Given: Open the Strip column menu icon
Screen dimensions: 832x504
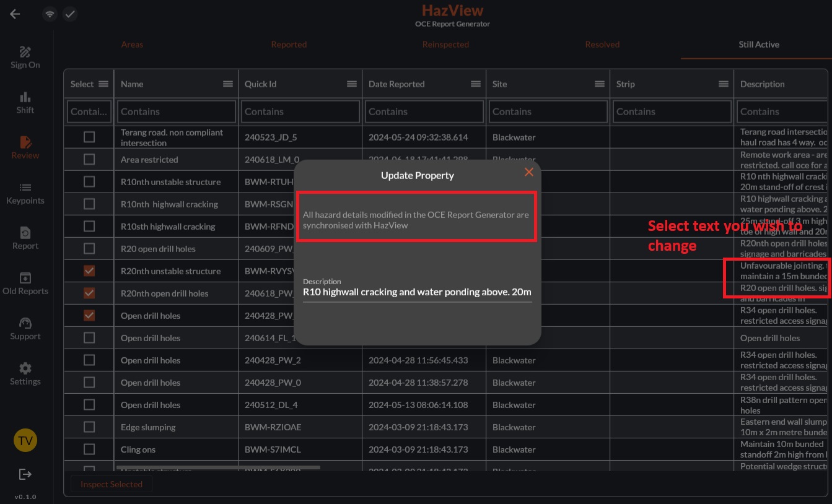Looking at the screenshot, I should (x=724, y=84).
